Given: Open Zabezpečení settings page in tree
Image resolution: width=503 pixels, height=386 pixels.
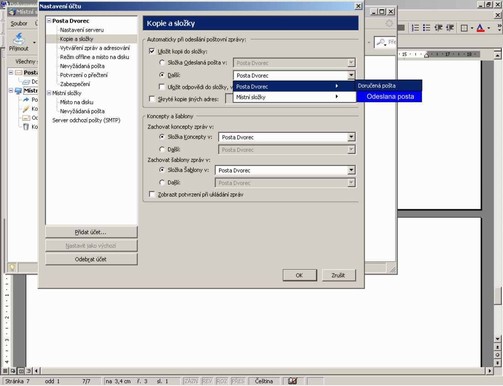Looking at the screenshot, I should click(75, 84).
